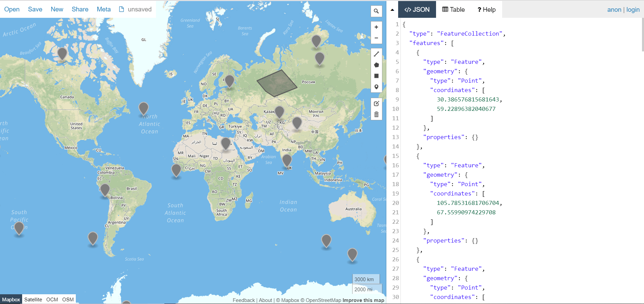Image resolution: width=644 pixels, height=304 pixels.
Task: Collapse the editor panel with the arrow
Action: (x=392, y=10)
